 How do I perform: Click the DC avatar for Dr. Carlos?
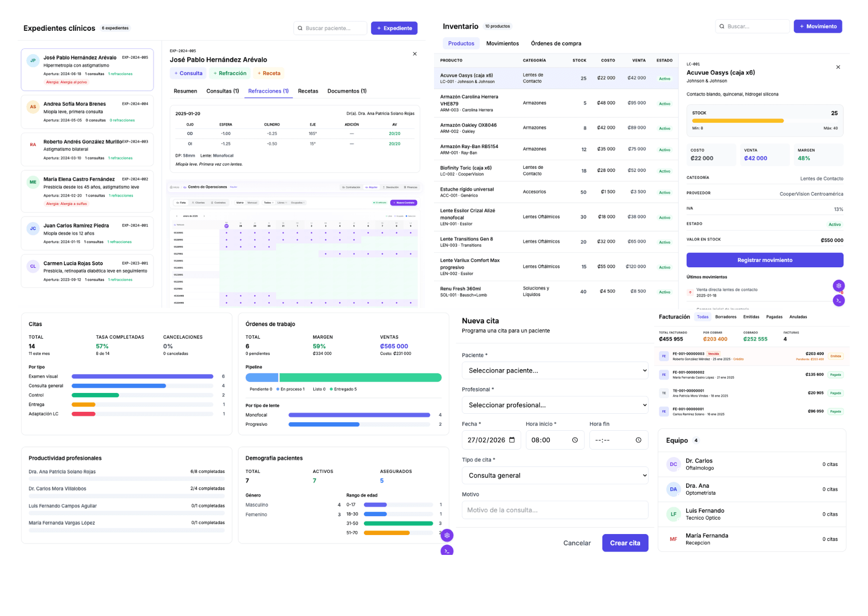point(673,464)
